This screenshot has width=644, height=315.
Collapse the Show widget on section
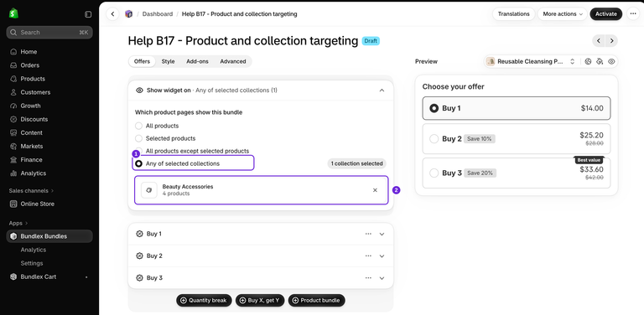(x=382, y=90)
